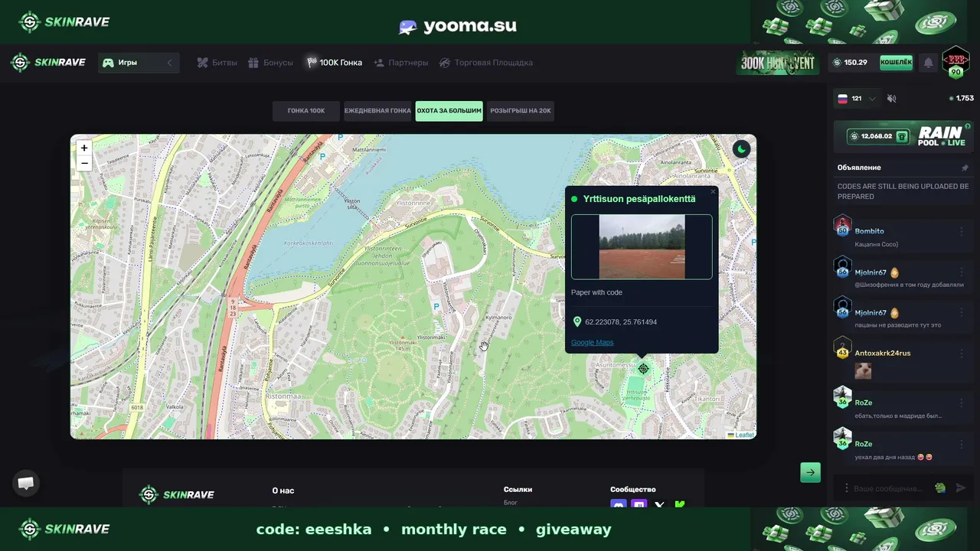Click the Rain Pool help question mark
This screenshot has height=551, width=980.
click(968, 126)
